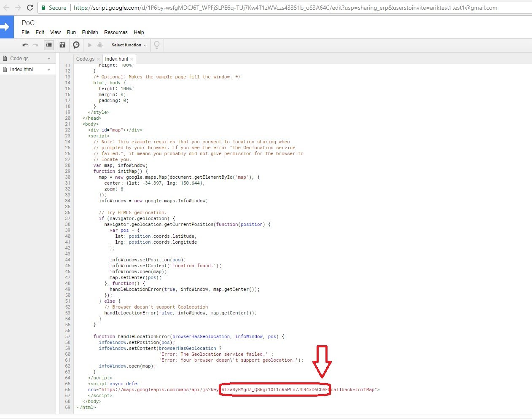Expand the Index.html file options arrow
This screenshot has width=532, height=419.
49,70
